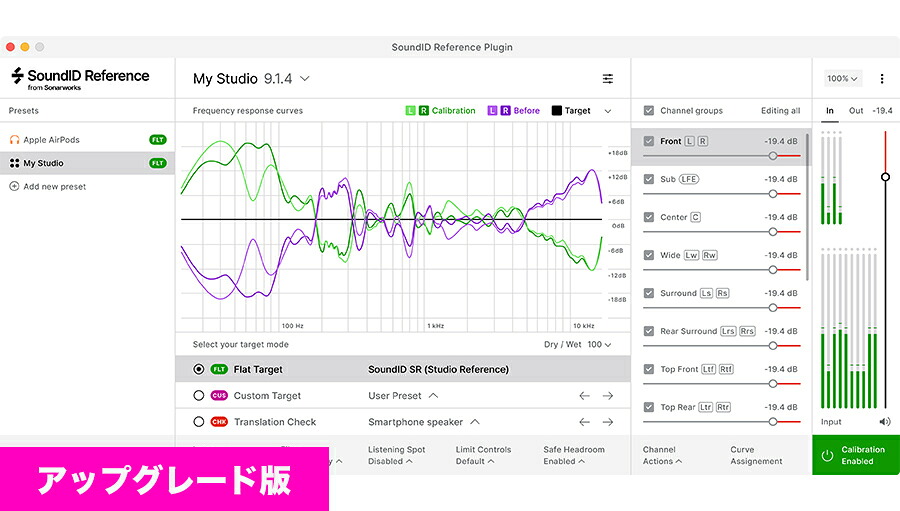Click the LFE tag in Sub channel
The height and width of the screenshot is (511, 900).
[x=689, y=179]
